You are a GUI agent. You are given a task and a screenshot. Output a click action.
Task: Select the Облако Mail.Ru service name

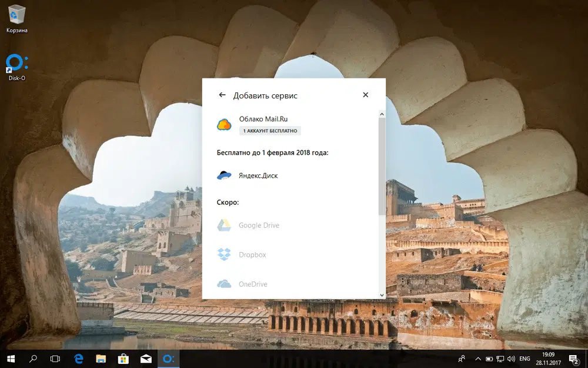pos(263,119)
